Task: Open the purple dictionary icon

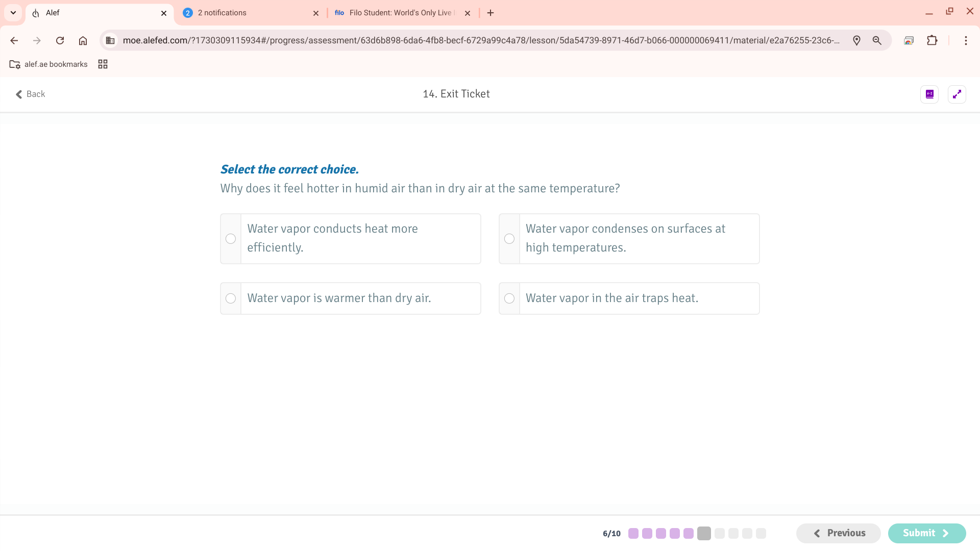Action: pyautogui.click(x=929, y=94)
